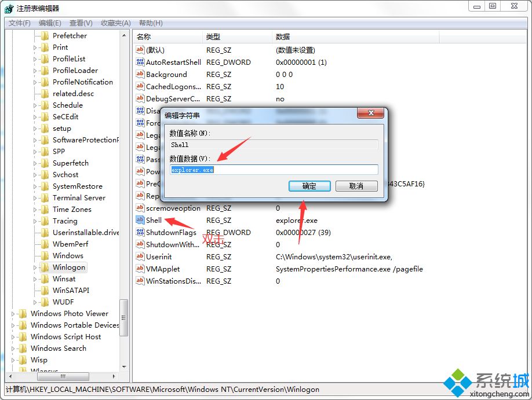Expand the ProfileList tree node
532x400 pixels.
35,59
